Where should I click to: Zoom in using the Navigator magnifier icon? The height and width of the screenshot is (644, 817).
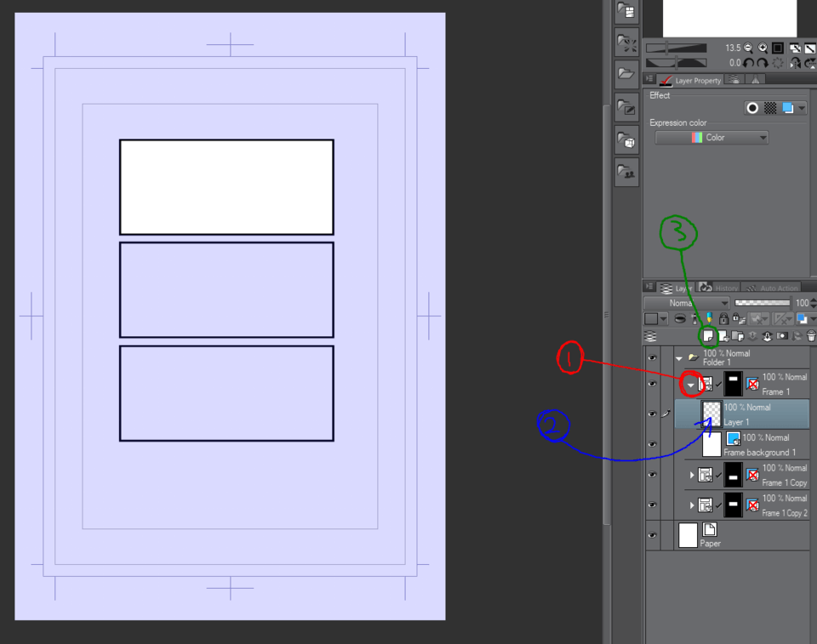click(763, 48)
